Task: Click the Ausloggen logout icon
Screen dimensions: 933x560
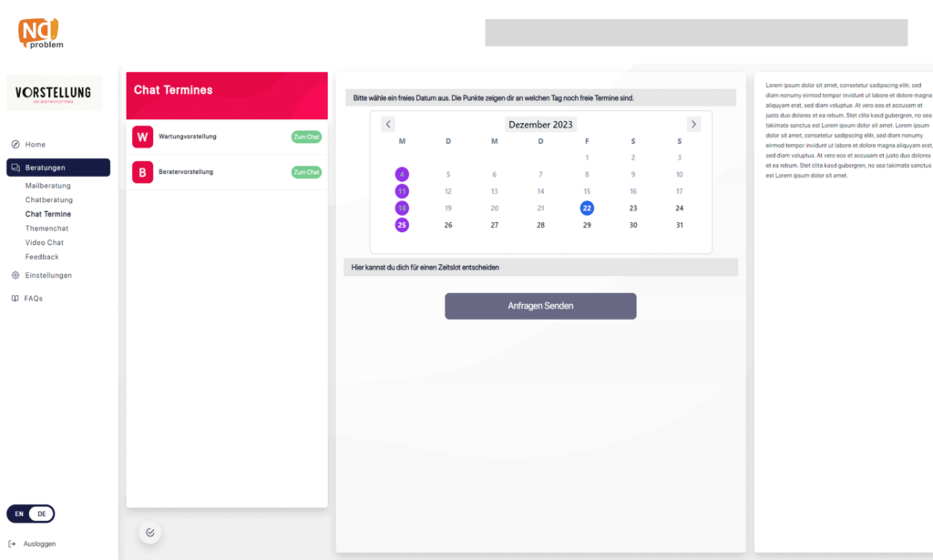Action: [12, 544]
